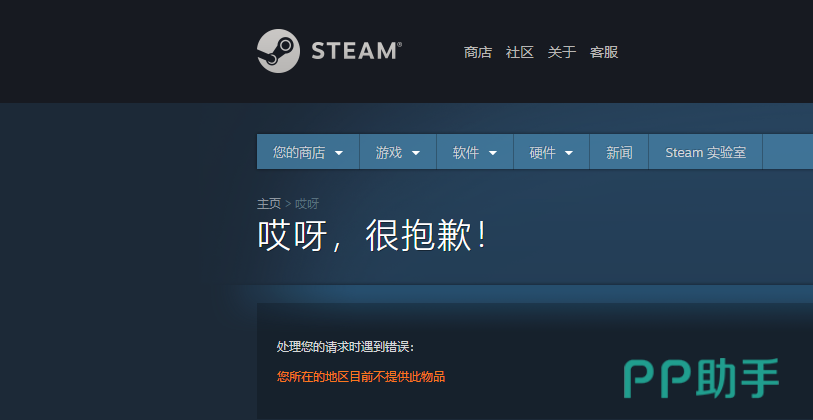Viewport: 813px width, 420px height.
Task: Click the 哎呀，很抱歉！ heading
Action: point(373,236)
